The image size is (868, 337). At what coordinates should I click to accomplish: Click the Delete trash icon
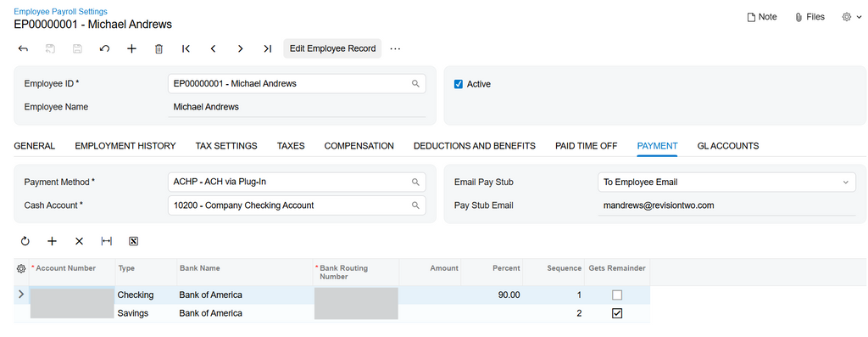click(x=159, y=48)
